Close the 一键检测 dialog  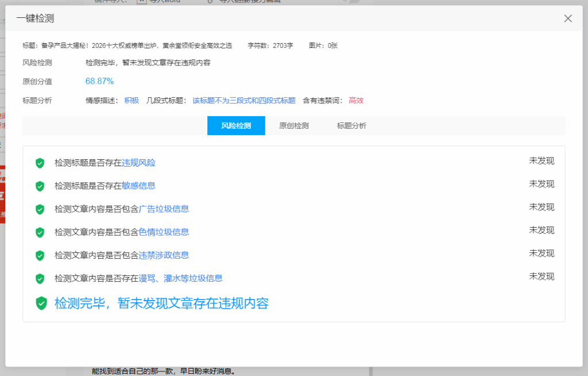pyautogui.click(x=568, y=18)
